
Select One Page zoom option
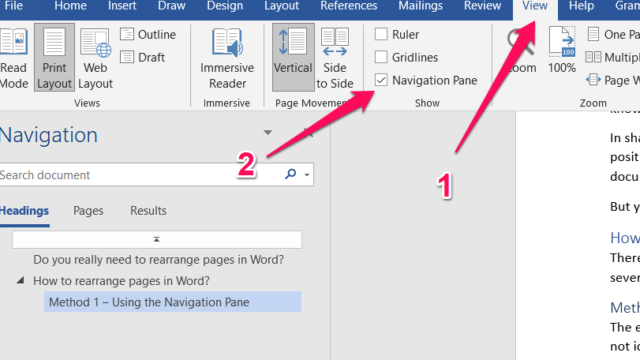coord(613,34)
